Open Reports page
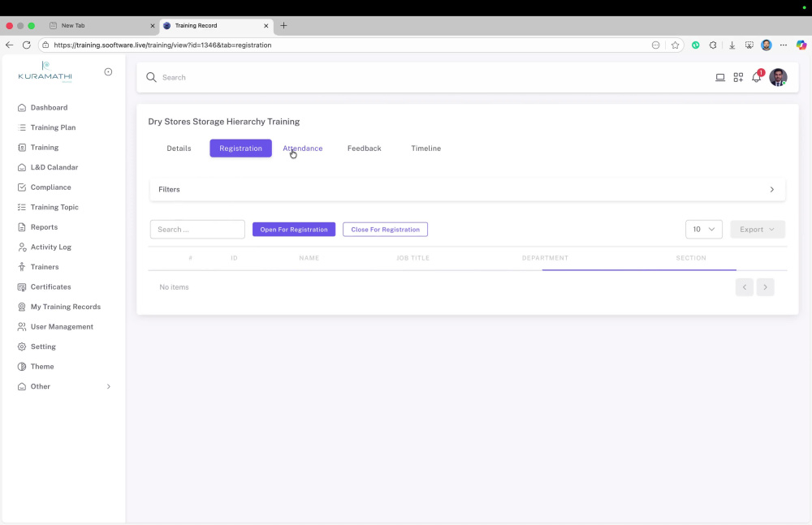This screenshot has height=525, width=812. [x=44, y=227]
